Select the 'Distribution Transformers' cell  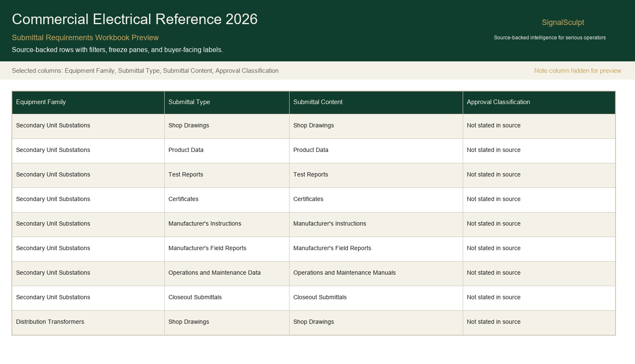point(88,323)
